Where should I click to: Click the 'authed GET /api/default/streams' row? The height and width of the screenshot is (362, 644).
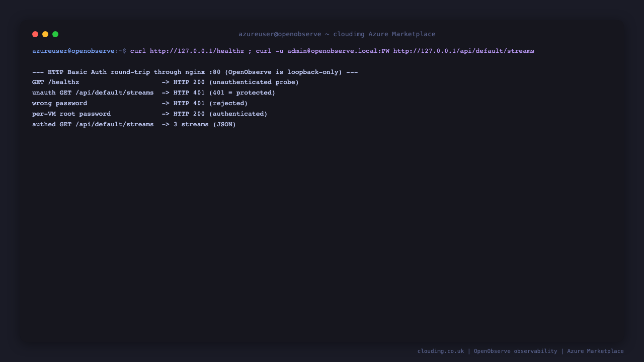tap(134, 125)
